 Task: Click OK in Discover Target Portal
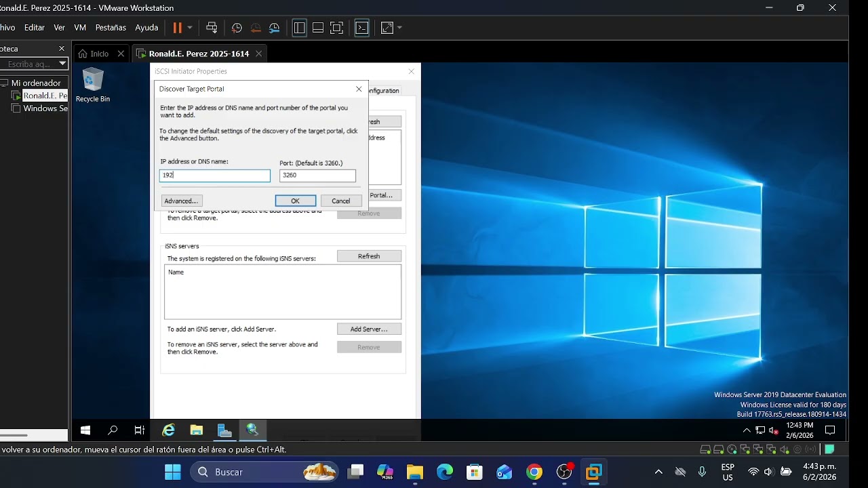click(x=296, y=201)
